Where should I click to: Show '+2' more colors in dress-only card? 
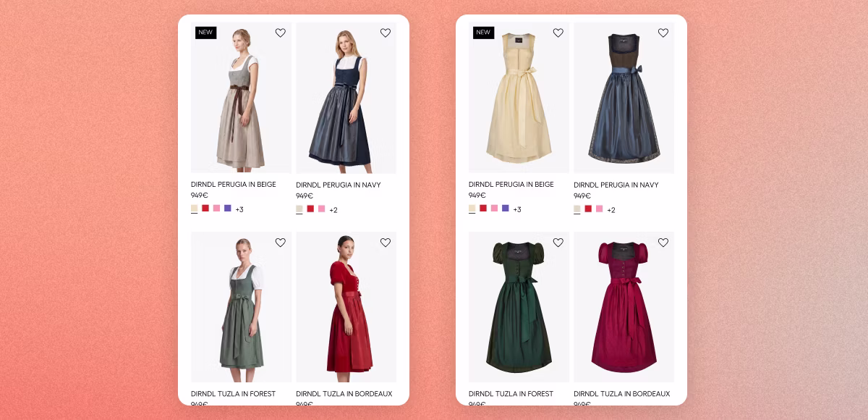pos(611,210)
